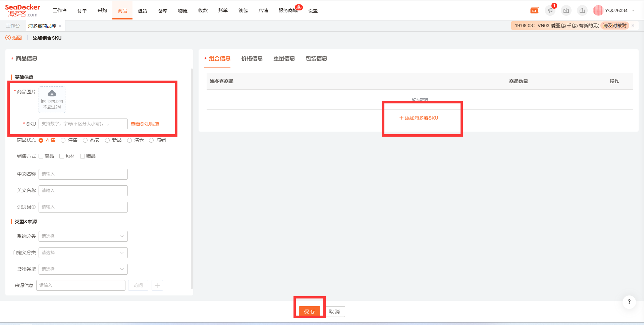This screenshot has height=325, width=644.
Task: Open the announcements megaphone icon
Action: pyautogui.click(x=550, y=11)
